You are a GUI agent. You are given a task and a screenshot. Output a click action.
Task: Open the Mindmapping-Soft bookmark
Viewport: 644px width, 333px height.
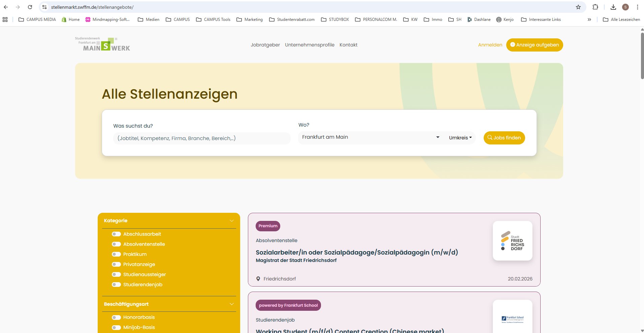(107, 20)
